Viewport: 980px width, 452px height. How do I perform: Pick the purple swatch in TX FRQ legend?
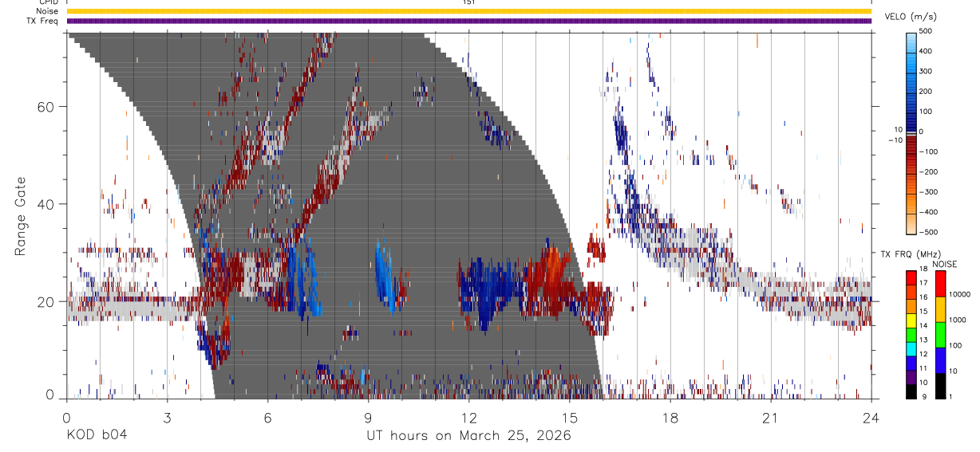[x=911, y=375]
